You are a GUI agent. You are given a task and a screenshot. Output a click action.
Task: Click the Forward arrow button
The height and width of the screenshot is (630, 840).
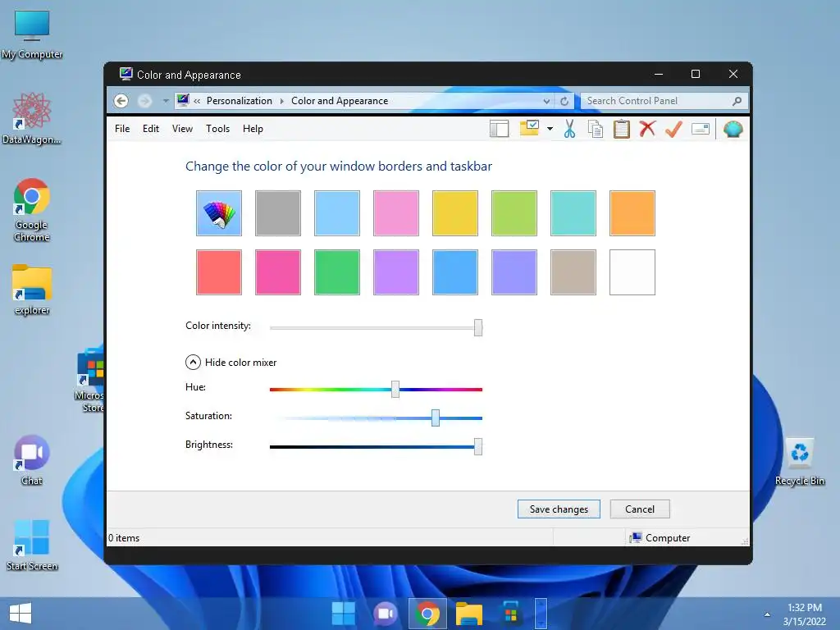144,101
